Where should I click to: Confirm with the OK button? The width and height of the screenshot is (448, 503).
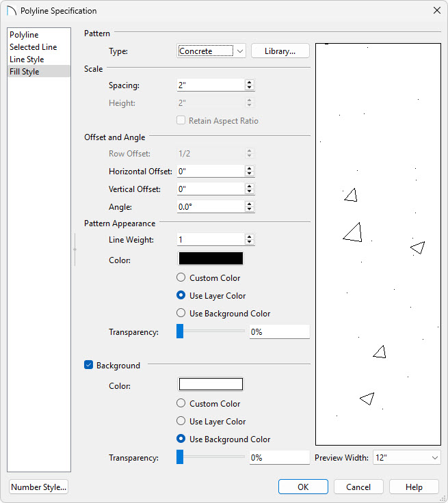click(303, 487)
